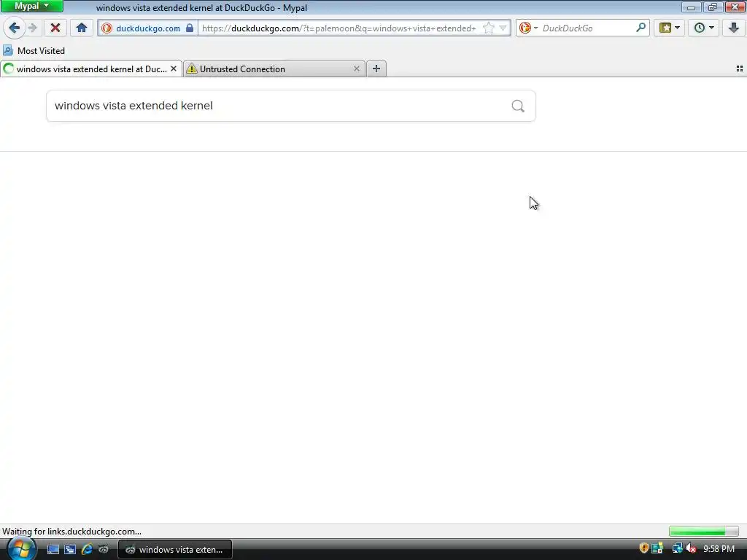Open the security shield tray icon
This screenshot has width=747, height=560.
[x=643, y=548]
